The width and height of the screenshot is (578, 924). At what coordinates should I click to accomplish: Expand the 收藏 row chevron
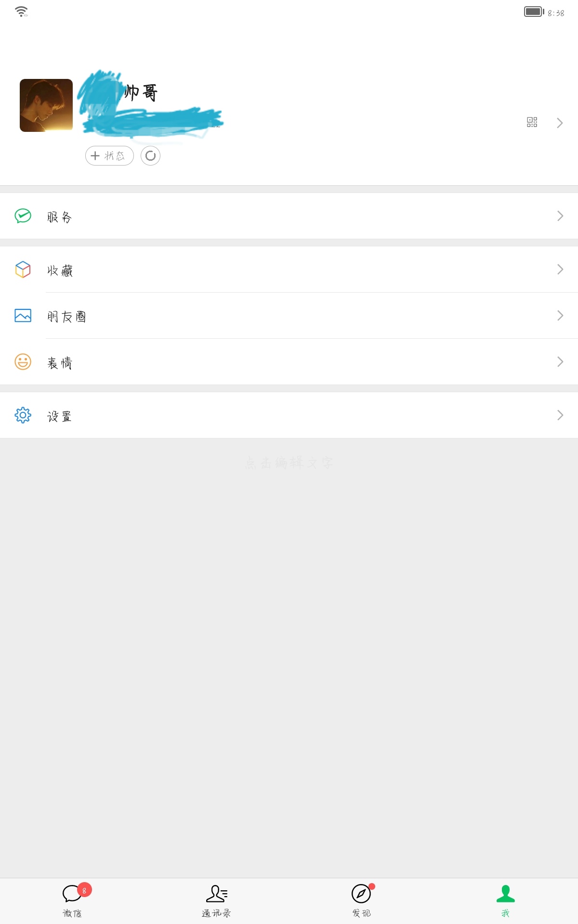pyautogui.click(x=560, y=269)
